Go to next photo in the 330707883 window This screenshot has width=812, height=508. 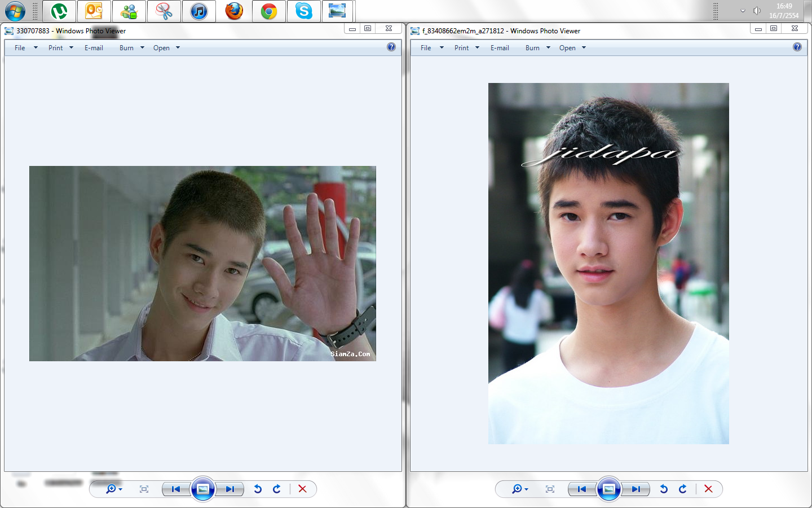tap(230, 489)
